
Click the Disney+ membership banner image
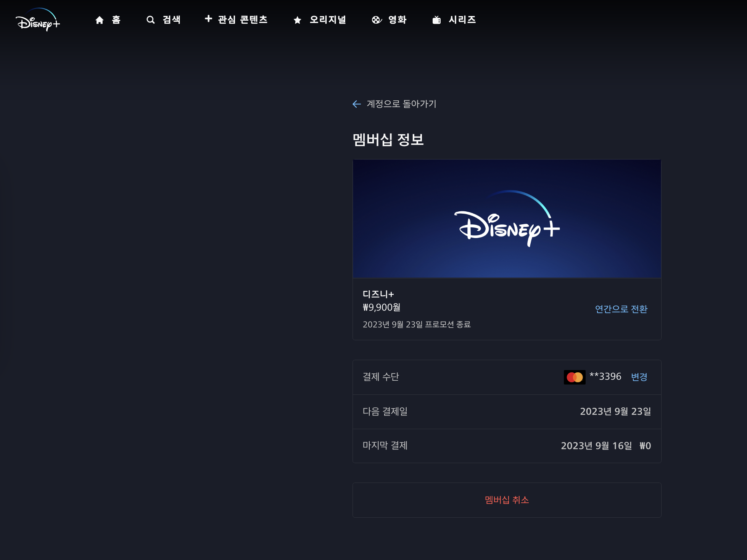(x=507, y=219)
